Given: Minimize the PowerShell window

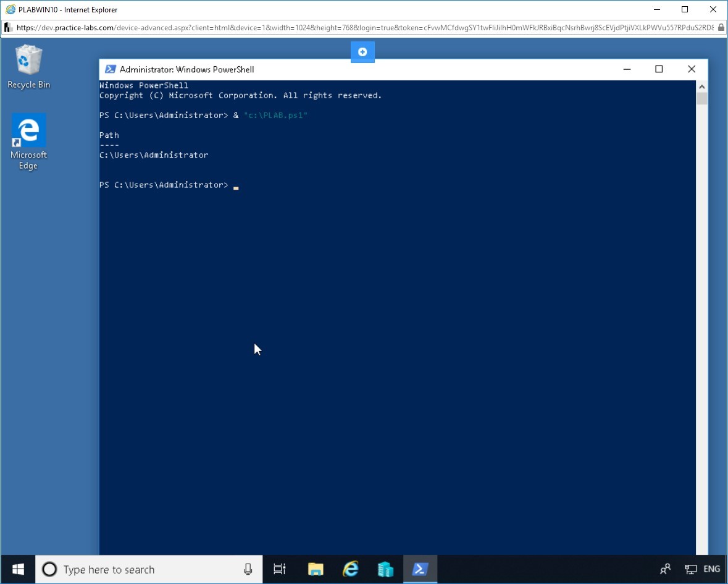Looking at the screenshot, I should tap(626, 69).
